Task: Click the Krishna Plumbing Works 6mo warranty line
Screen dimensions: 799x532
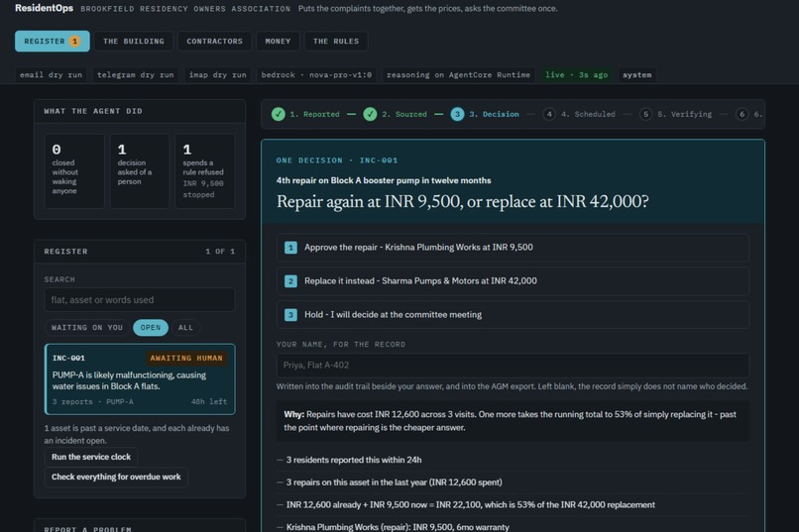Action: pyautogui.click(x=398, y=527)
